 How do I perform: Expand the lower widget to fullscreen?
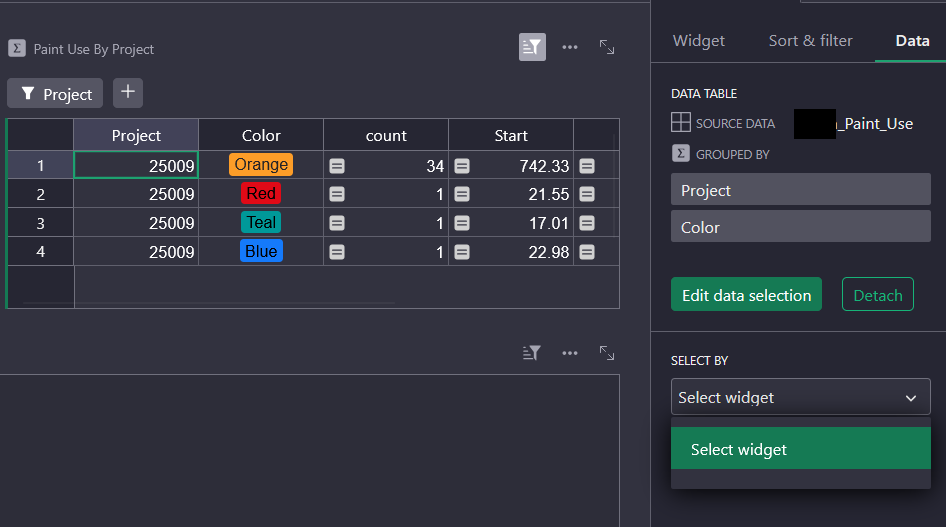(x=607, y=353)
